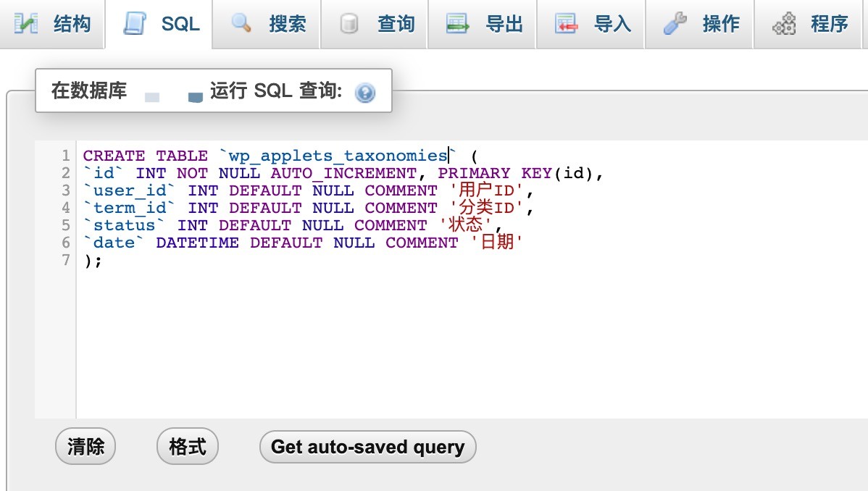This screenshot has height=491, width=868.
Task: Open the SQL query help icon
Action: click(364, 93)
